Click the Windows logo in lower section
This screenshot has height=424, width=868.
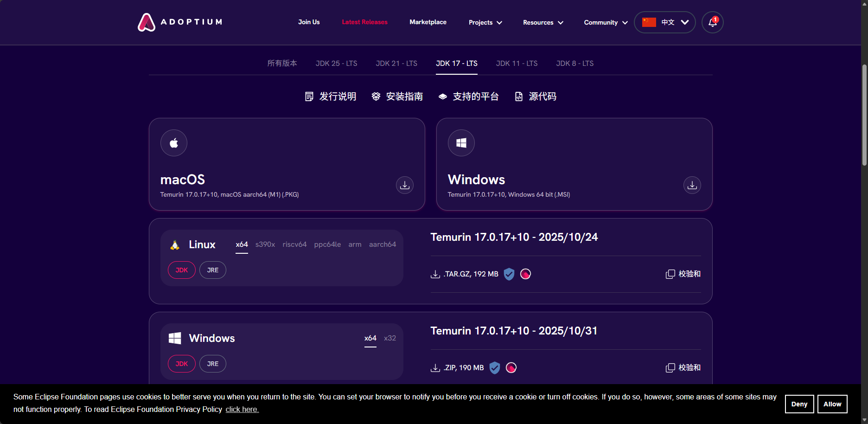[x=175, y=338]
